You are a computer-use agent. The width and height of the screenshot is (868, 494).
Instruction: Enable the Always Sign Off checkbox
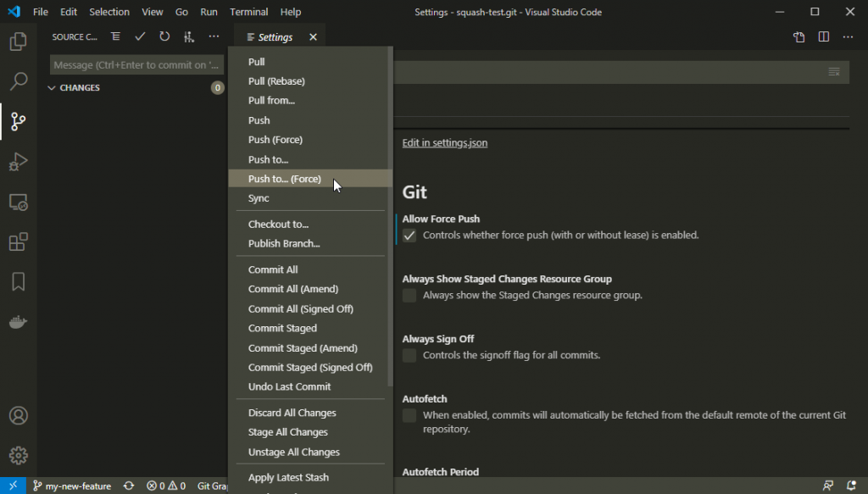pyautogui.click(x=409, y=355)
